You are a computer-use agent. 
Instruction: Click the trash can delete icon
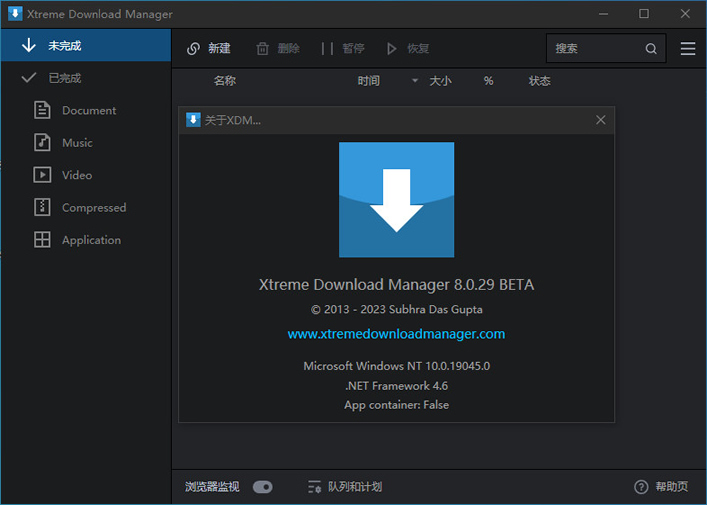click(x=262, y=48)
